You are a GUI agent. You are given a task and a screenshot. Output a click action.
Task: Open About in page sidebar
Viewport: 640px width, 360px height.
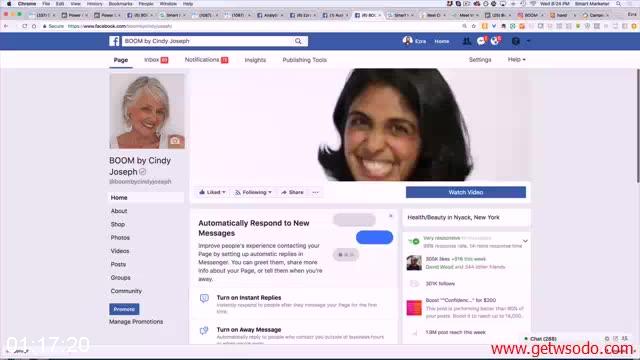pyautogui.click(x=119, y=211)
